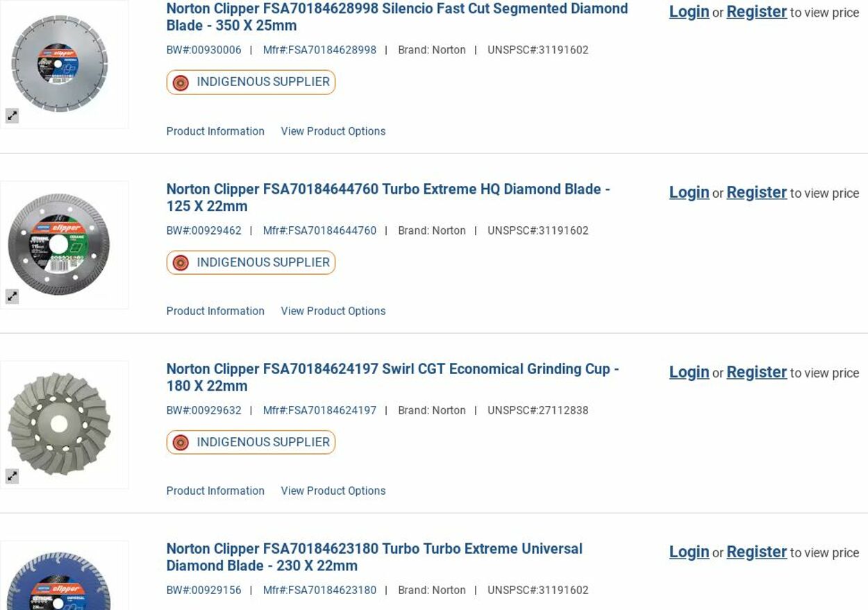Enlarge the Swirl CGT grinding cup image
The image size is (868, 610).
pos(12,476)
